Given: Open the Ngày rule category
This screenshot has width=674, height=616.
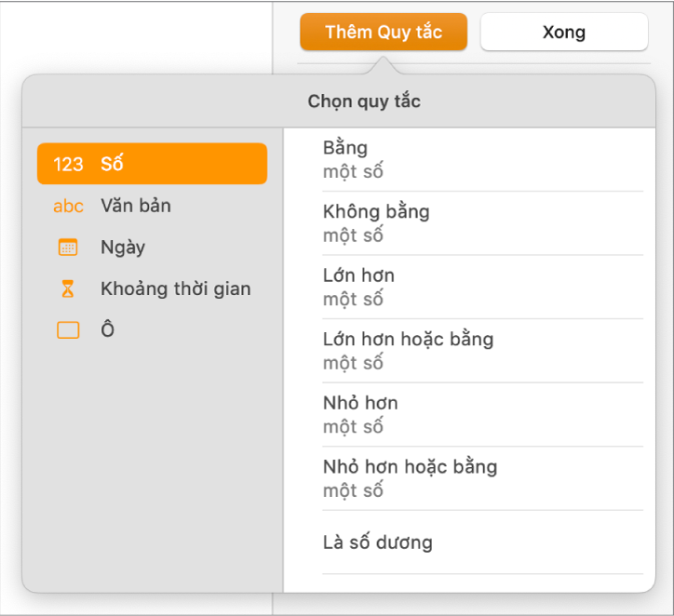Looking at the screenshot, I should (123, 248).
